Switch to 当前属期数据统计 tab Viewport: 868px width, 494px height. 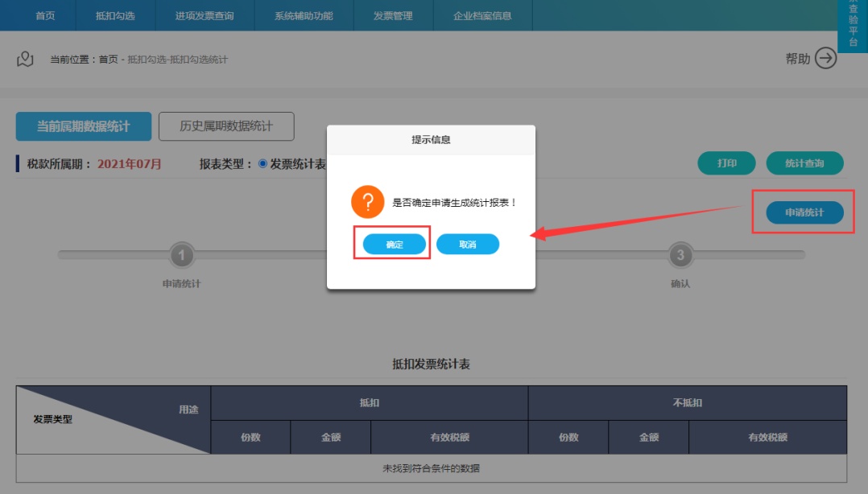pyautogui.click(x=84, y=126)
